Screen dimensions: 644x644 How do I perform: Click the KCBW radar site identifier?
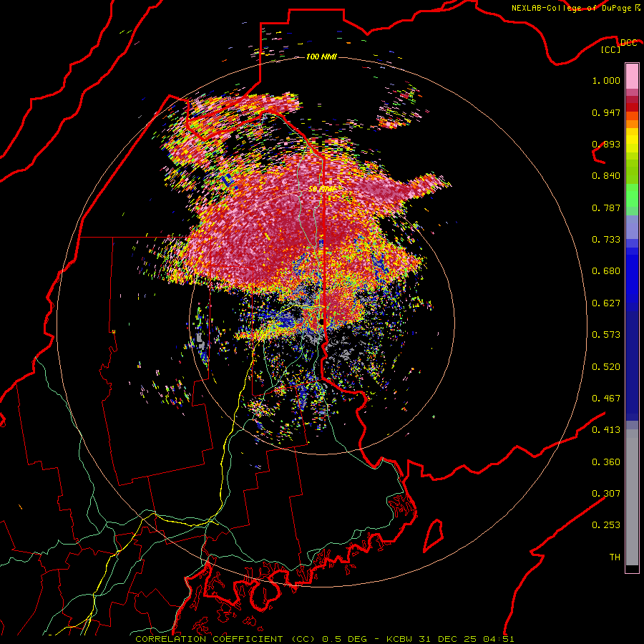click(x=401, y=639)
